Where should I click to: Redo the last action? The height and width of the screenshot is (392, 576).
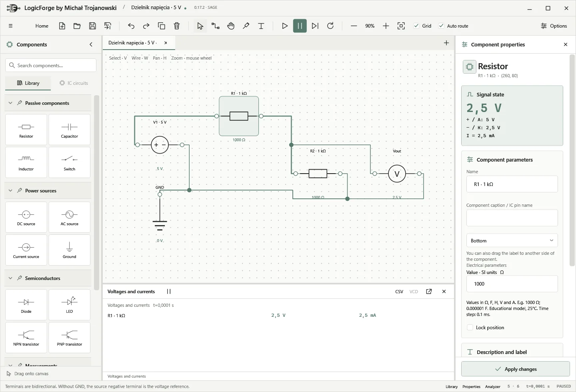pyautogui.click(x=146, y=26)
